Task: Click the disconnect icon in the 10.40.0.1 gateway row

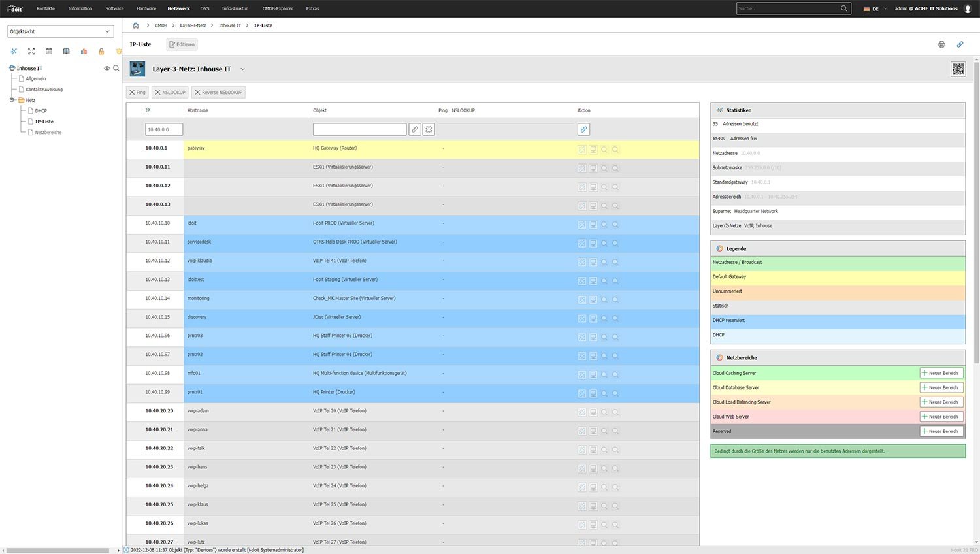Action: click(582, 150)
